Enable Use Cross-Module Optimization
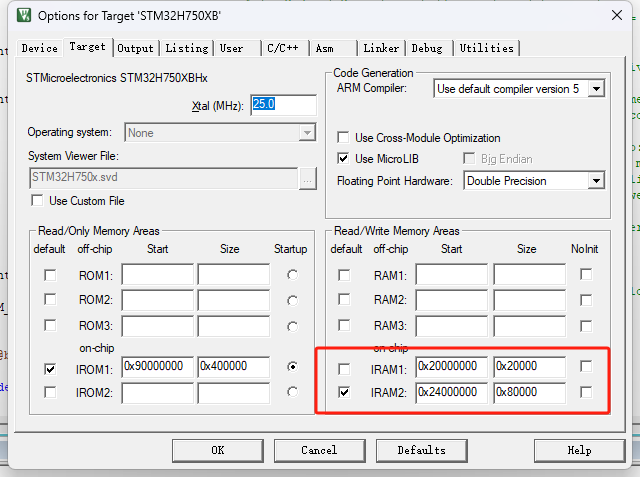 [343, 138]
